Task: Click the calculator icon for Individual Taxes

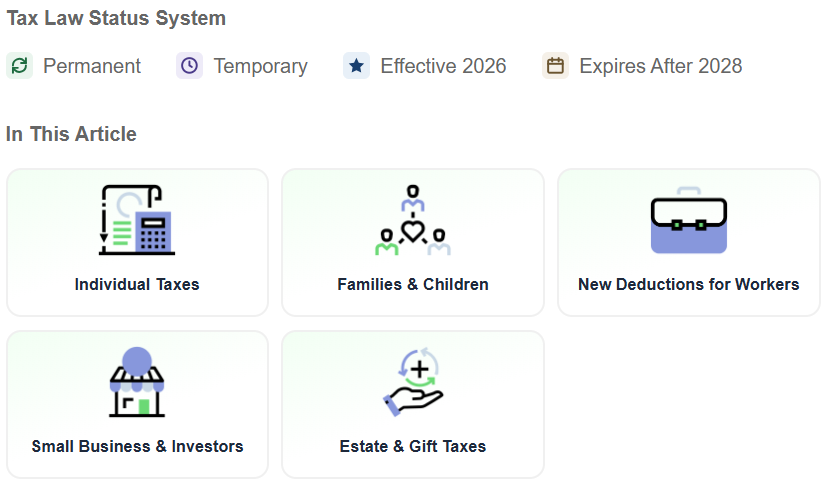Action: pos(137,220)
